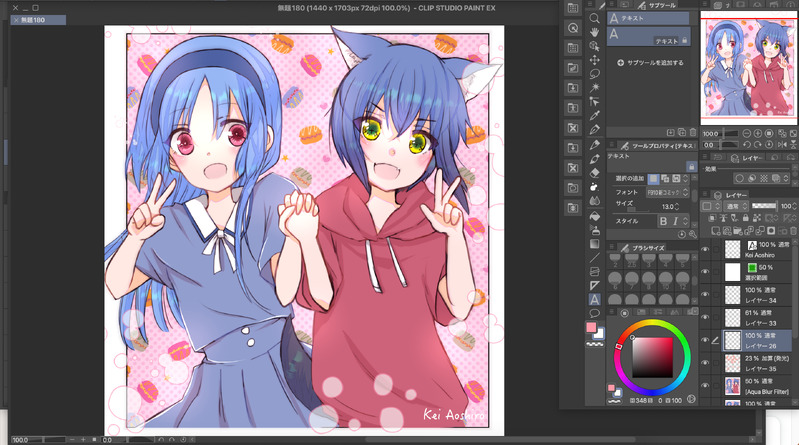This screenshot has height=445, width=799.
Task: Select the Auto select magic wand tool
Action: point(594,88)
